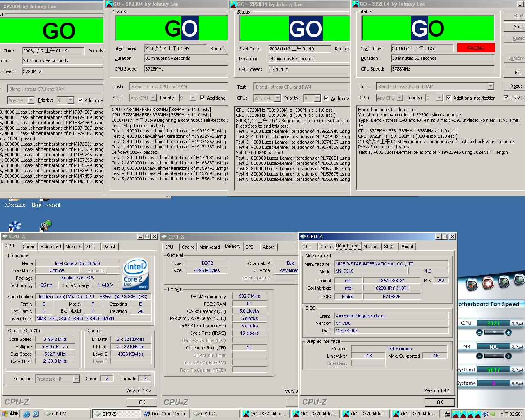
Task: Adjust the NB fan speed slider
Action: pos(494,356)
